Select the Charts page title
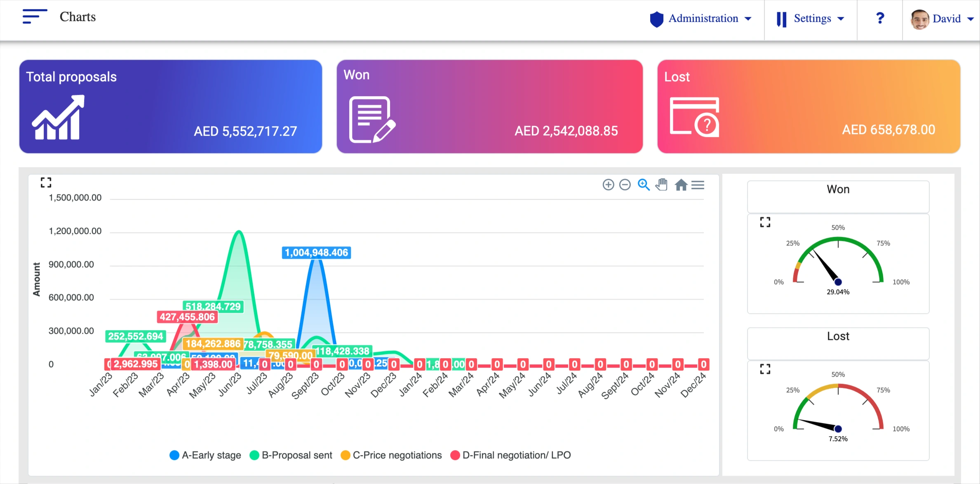 click(78, 17)
